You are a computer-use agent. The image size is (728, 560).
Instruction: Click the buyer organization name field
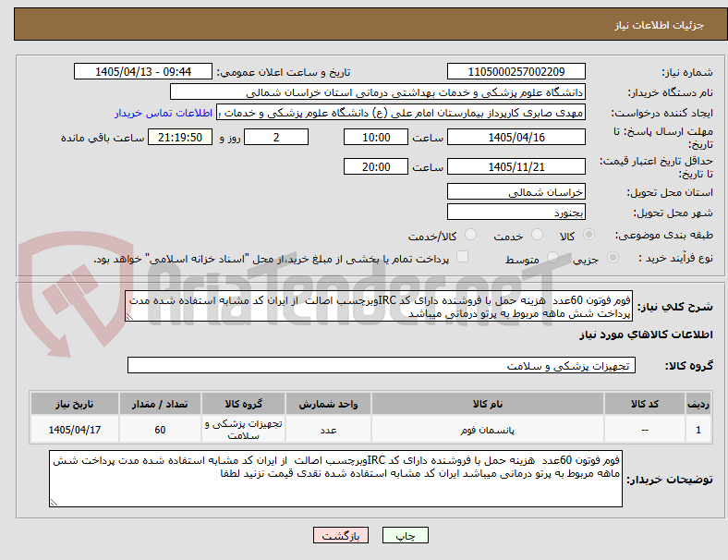coord(378,91)
